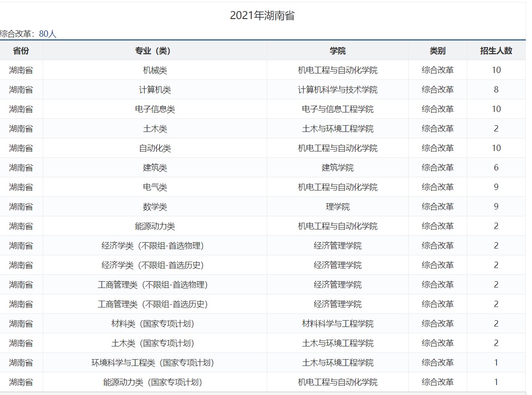532x395 pixels.
Task: Click the 计算机科学与技术学院 cell
Action: coord(337,90)
